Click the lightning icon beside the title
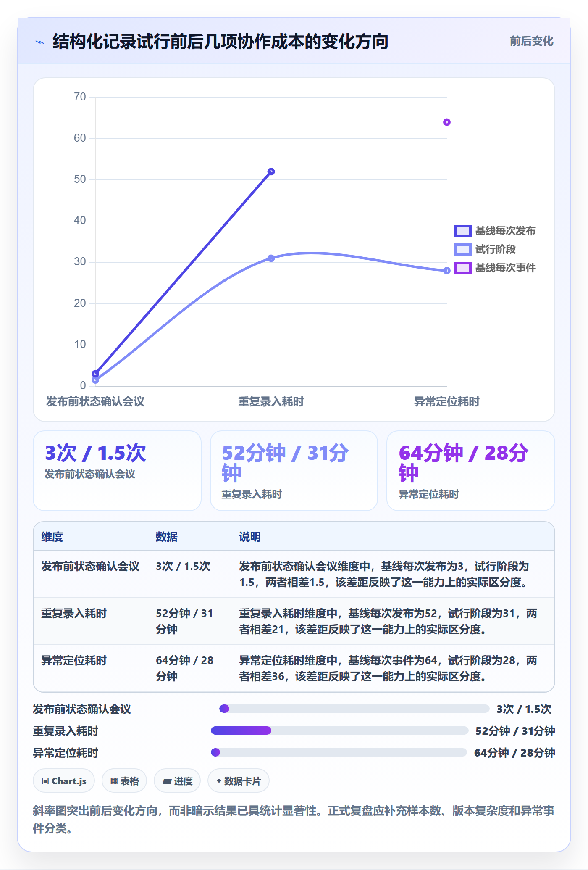Screen dimensions: 588x870 click(40, 42)
